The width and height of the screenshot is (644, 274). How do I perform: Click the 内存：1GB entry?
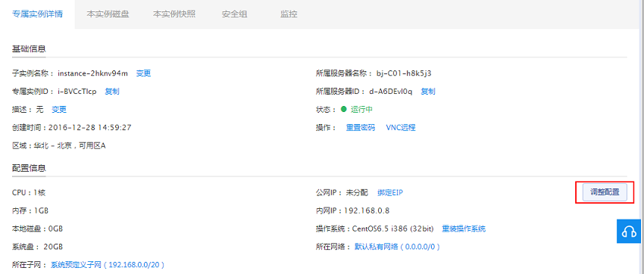pos(31,210)
